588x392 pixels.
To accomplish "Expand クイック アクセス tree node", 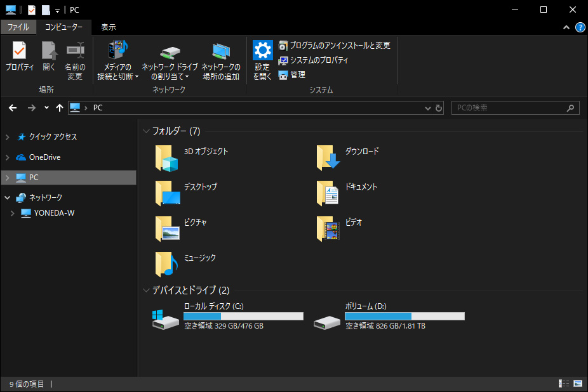I will [x=8, y=137].
